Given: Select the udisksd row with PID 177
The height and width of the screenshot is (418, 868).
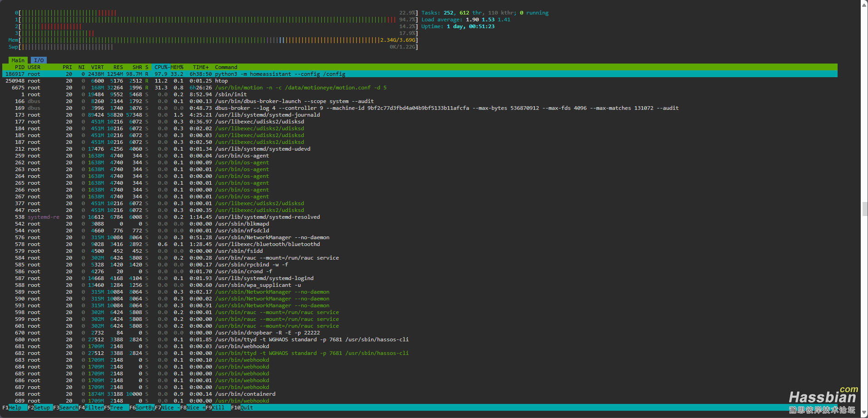Looking at the screenshot, I should (420, 122).
